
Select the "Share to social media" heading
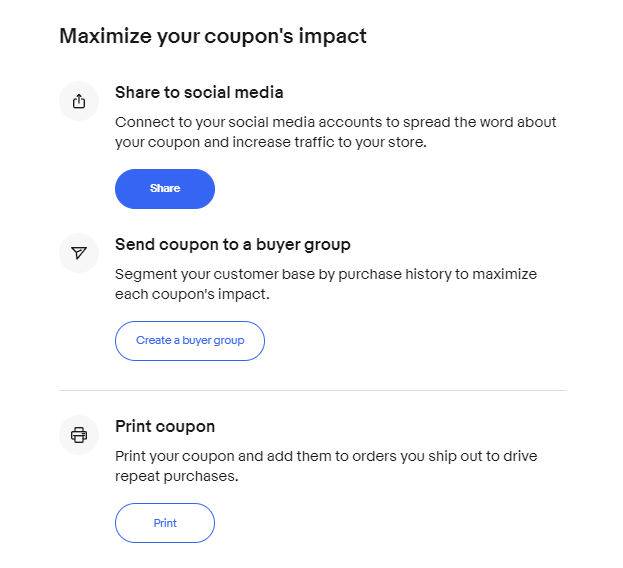[x=199, y=93]
